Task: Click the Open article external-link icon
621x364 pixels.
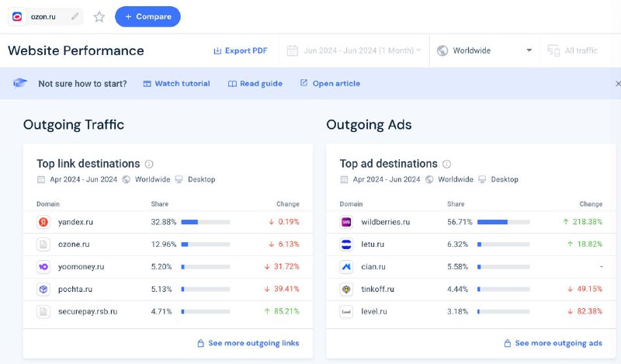Action: (304, 83)
